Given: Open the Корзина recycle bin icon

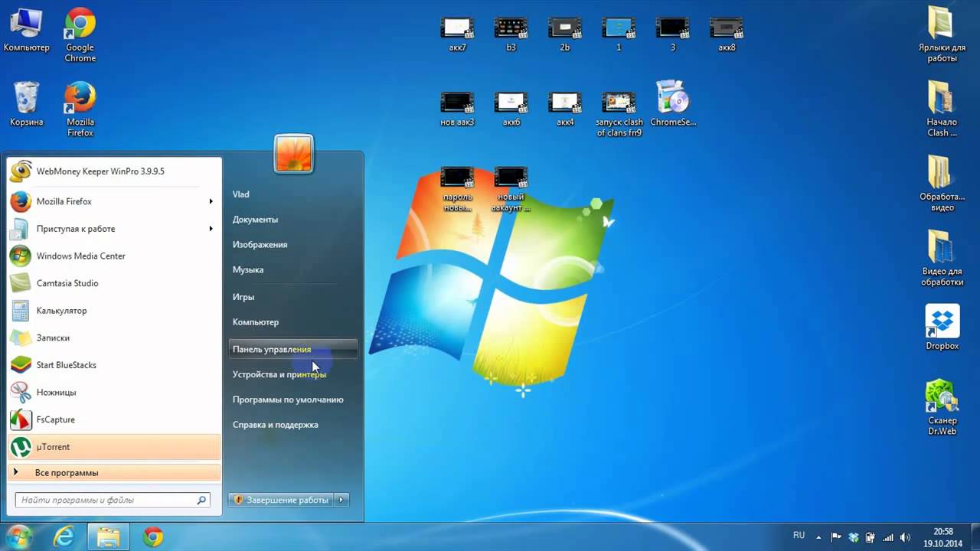Looking at the screenshot, I should coord(26,104).
